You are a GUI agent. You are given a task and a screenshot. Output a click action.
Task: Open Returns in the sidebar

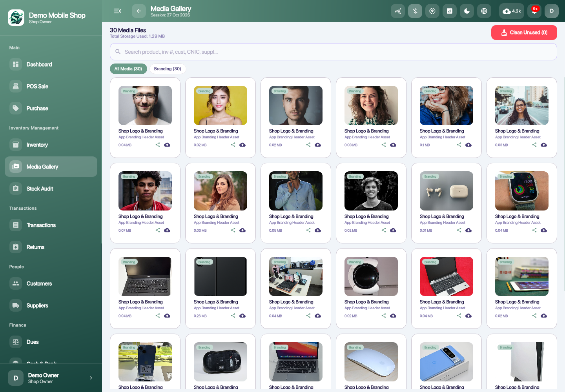tap(51, 247)
